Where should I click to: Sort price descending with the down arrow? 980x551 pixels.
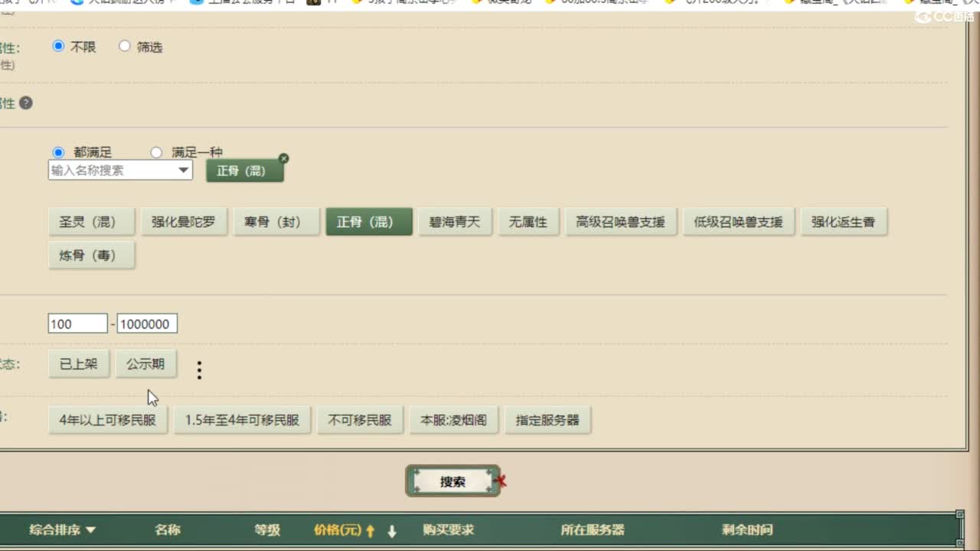pos(392,530)
